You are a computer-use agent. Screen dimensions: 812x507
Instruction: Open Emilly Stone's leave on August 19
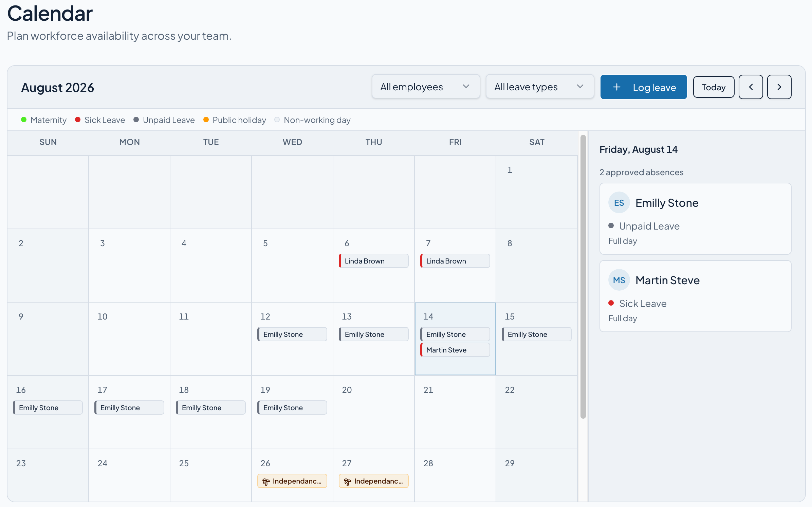coord(292,408)
